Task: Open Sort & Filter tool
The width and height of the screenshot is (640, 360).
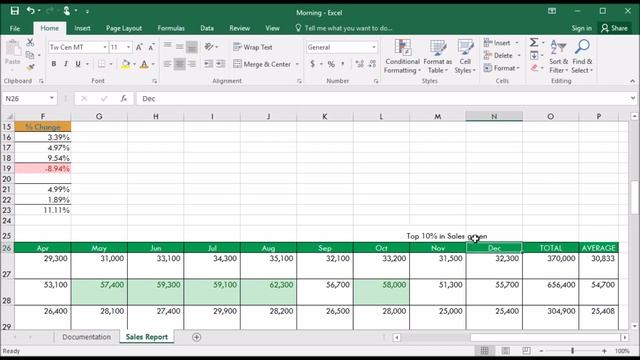Action: click(558, 56)
